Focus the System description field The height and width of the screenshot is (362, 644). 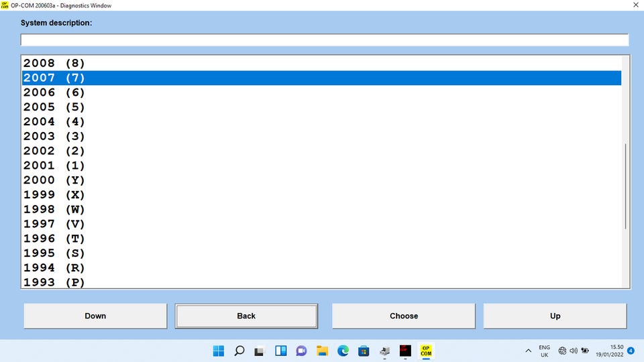click(x=325, y=40)
